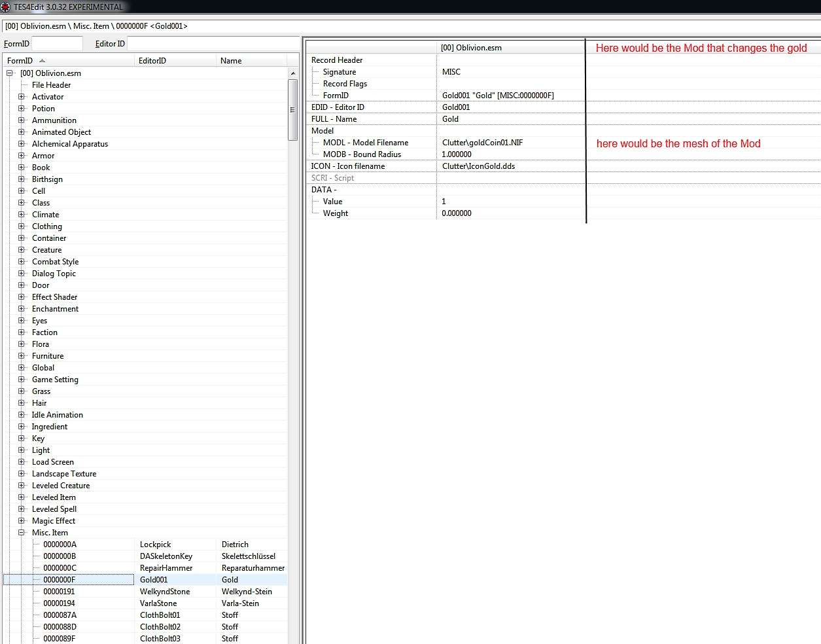Click the tree scrollbar up arrow

(x=292, y=73)
